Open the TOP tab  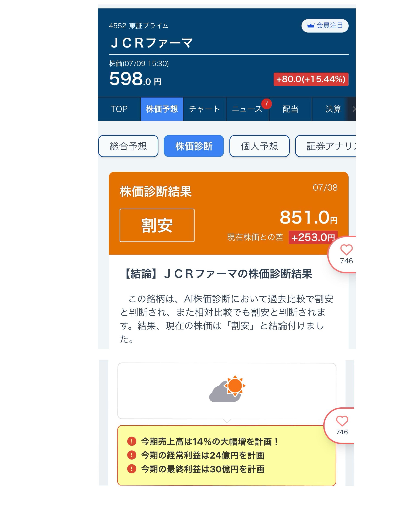point(119,109)
